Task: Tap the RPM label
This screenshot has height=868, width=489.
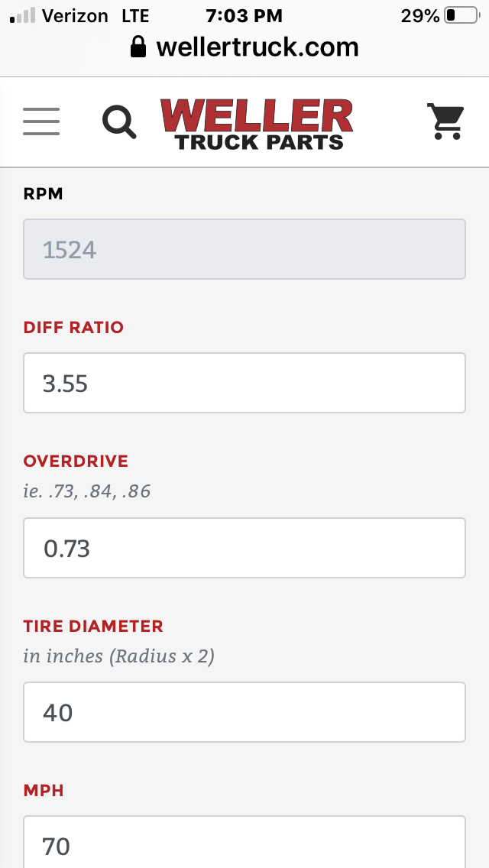Action: click(x=44, y=194)
